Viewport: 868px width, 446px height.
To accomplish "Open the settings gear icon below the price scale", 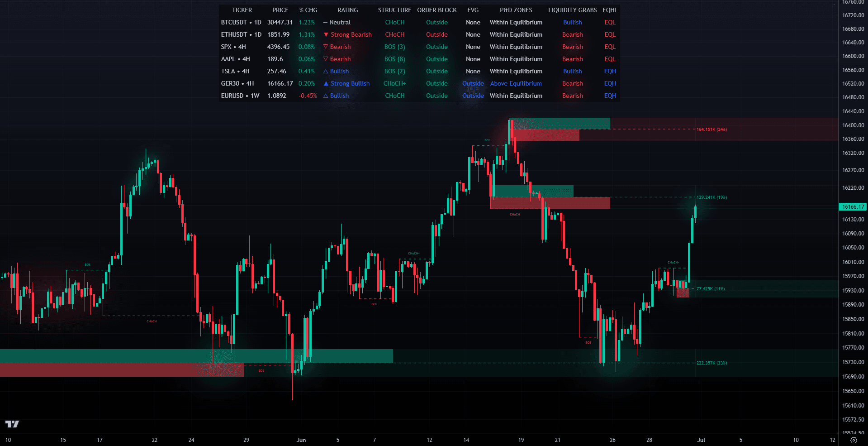I will 854,440.
